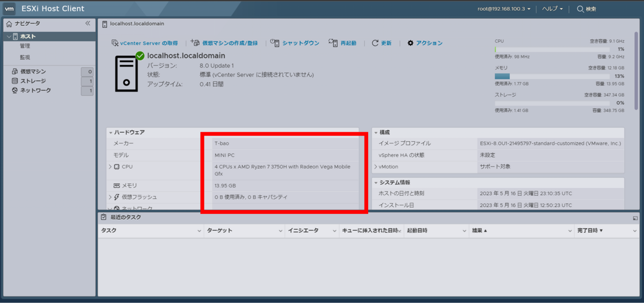The image size is (644, 303).
Task: Sort by 結果 column header
Action: click(x=479, y=230)
